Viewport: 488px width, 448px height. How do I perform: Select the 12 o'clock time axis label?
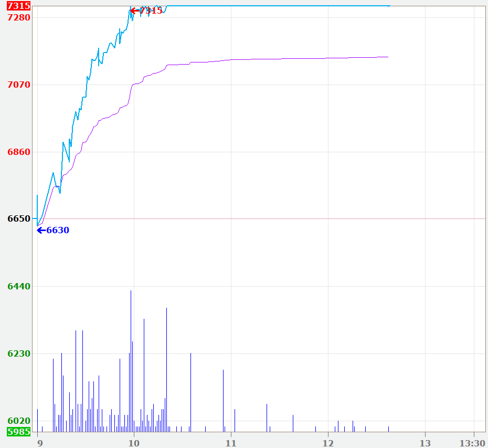coord(327,443)
